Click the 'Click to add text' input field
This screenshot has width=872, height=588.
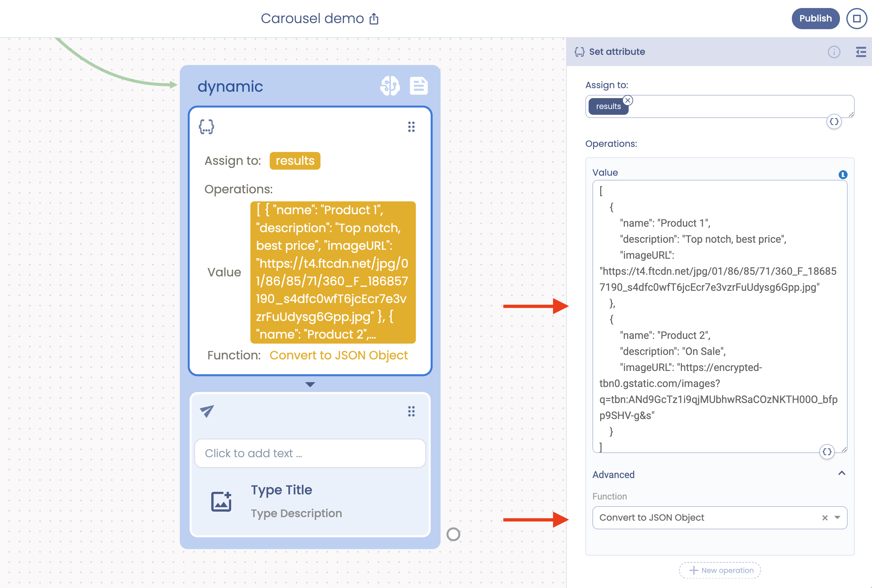pyautogui.click(x=310, y=453)
